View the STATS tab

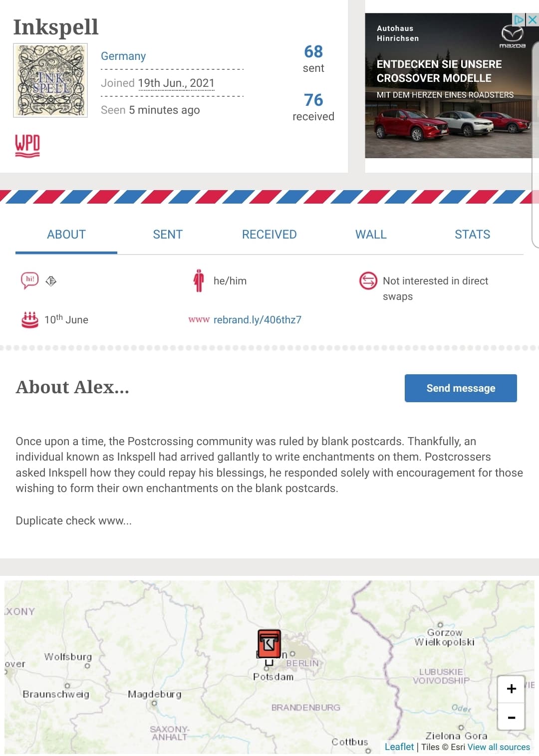pyautogui.click(x=472, y=235)
